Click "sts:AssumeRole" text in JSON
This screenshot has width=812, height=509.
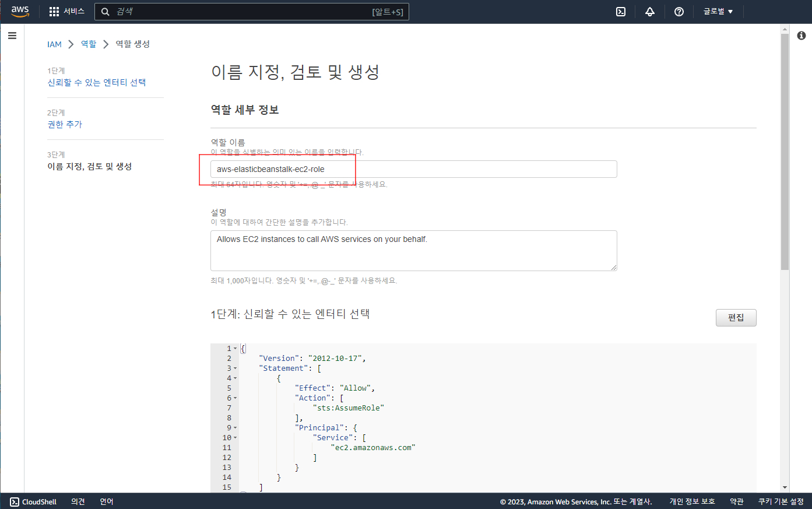pyautogui.click(x=349, y=408)
